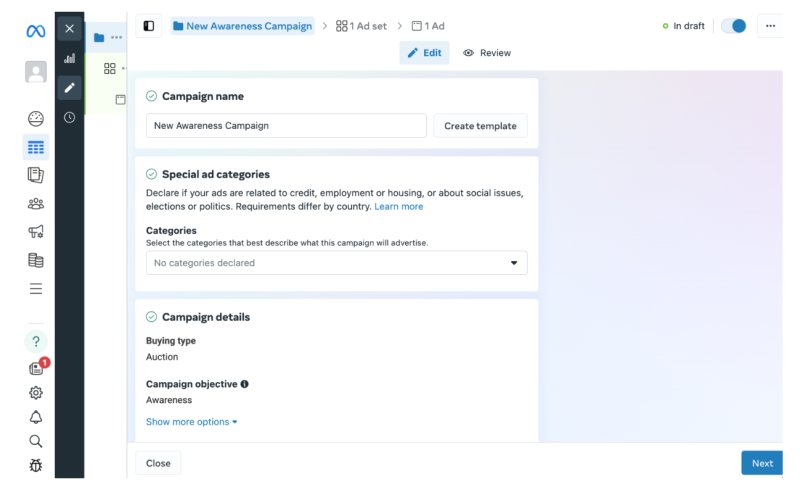The width and height of the screenshot is (800, 490).
Task: Switch to the Review tab
Action: point(487,53)
